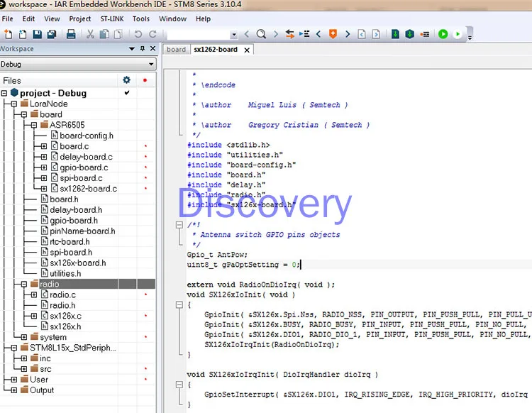Select the project - Debug root node

53,93
